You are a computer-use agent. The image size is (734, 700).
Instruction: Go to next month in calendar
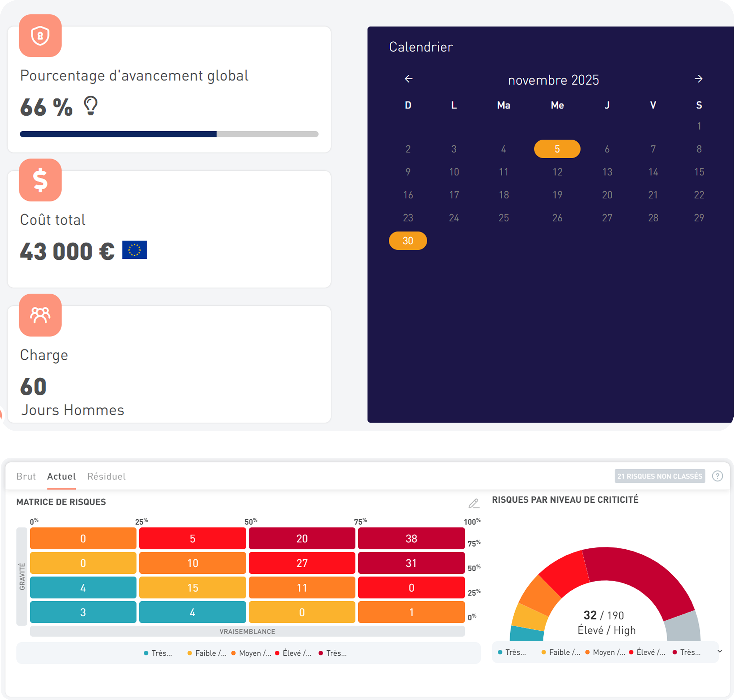point(698,79)
